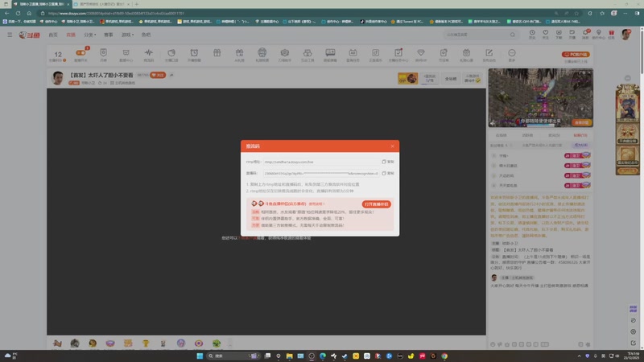Click the purple 成为钻粉 button
This screenshot has width=644, height=362.
tap(580, 146)
